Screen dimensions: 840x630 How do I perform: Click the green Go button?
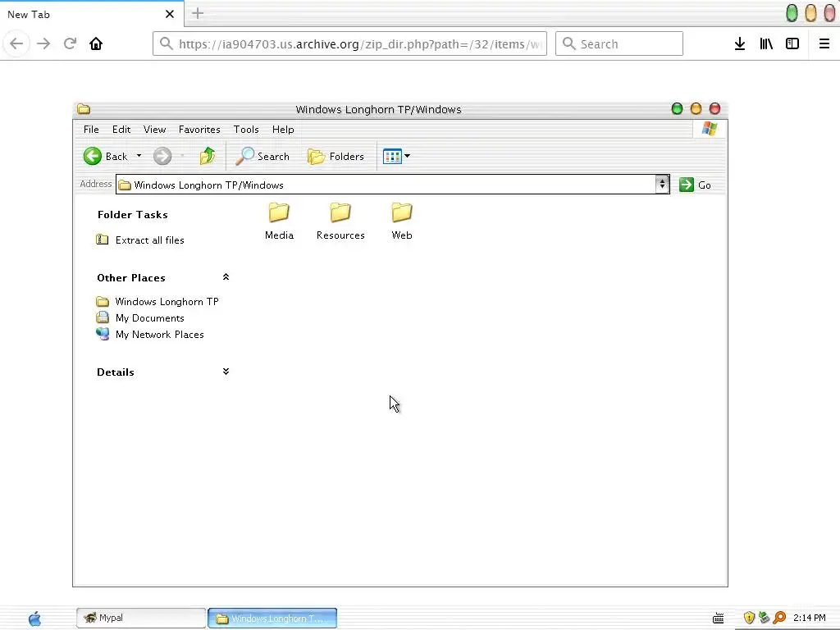coord(695,185)
